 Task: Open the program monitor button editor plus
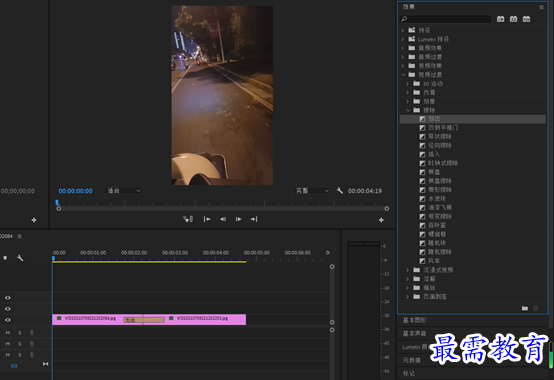(381, 220)
